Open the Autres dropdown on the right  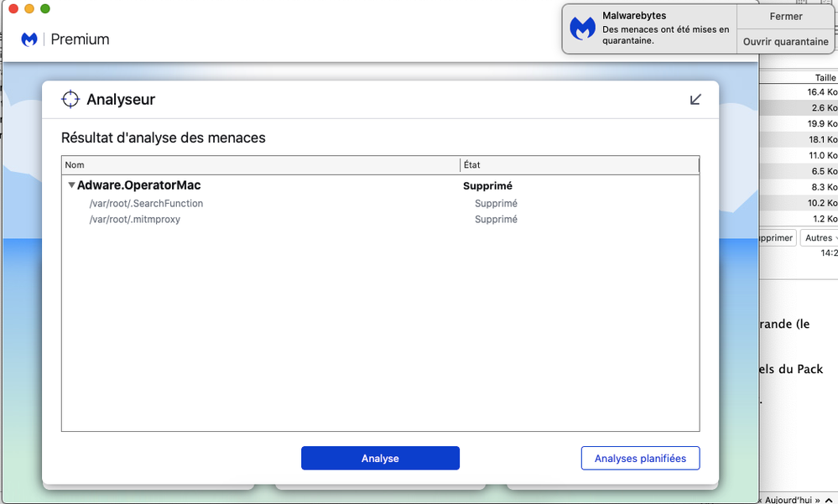tap(819, 237)
